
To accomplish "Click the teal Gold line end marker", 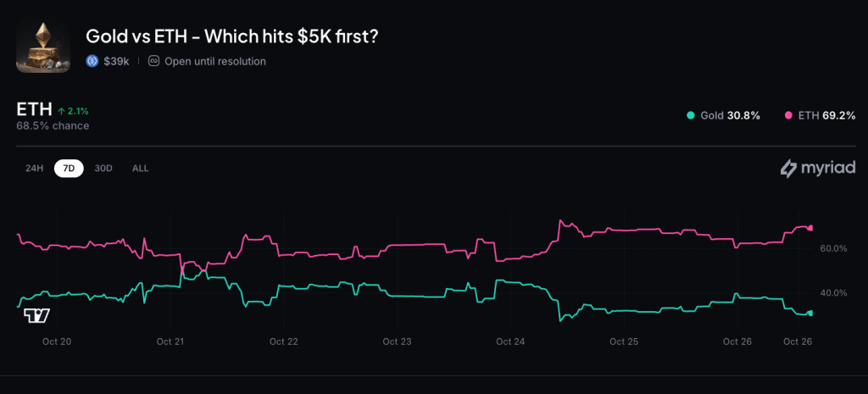I will 810,313.
